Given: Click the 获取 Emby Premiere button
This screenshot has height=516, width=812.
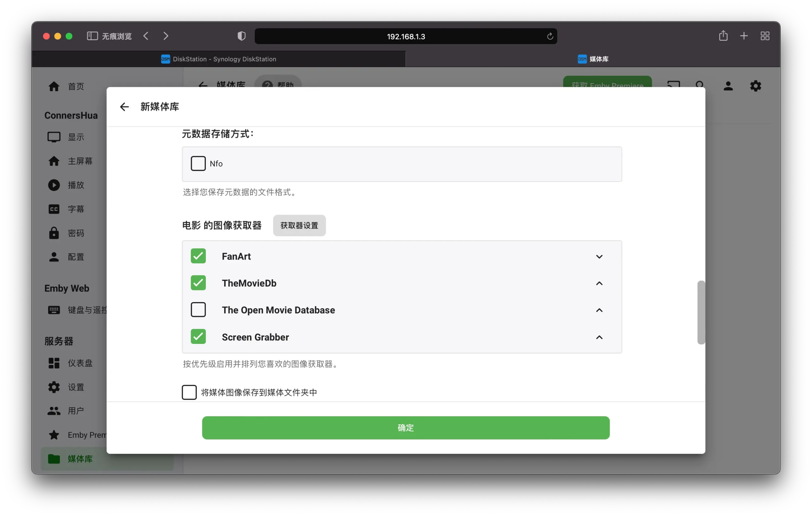Looking at the screenshot, I should click(x=607, y=82).
